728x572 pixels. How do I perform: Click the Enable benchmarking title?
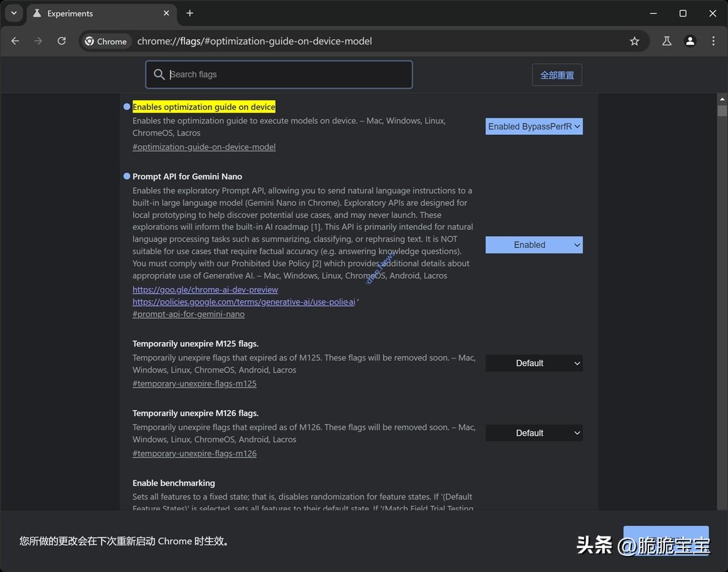(x=173, y=483)
